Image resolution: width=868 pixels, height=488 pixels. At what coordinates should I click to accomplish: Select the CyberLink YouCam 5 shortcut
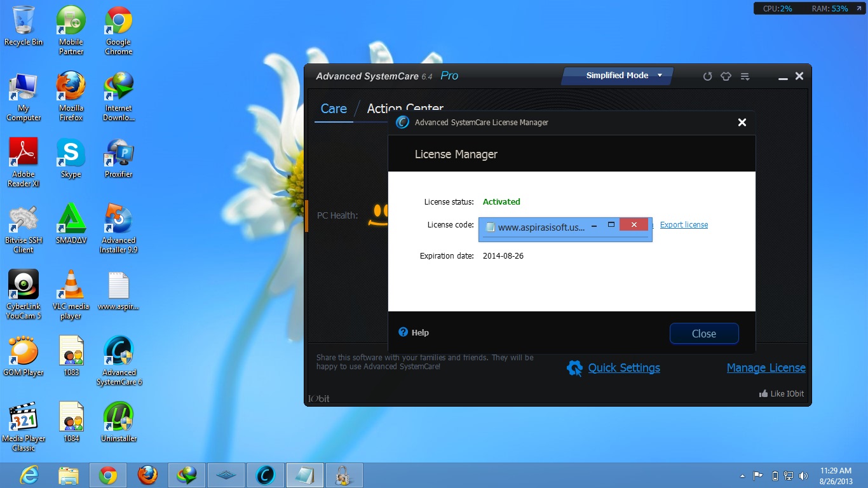tap(24, 295)
